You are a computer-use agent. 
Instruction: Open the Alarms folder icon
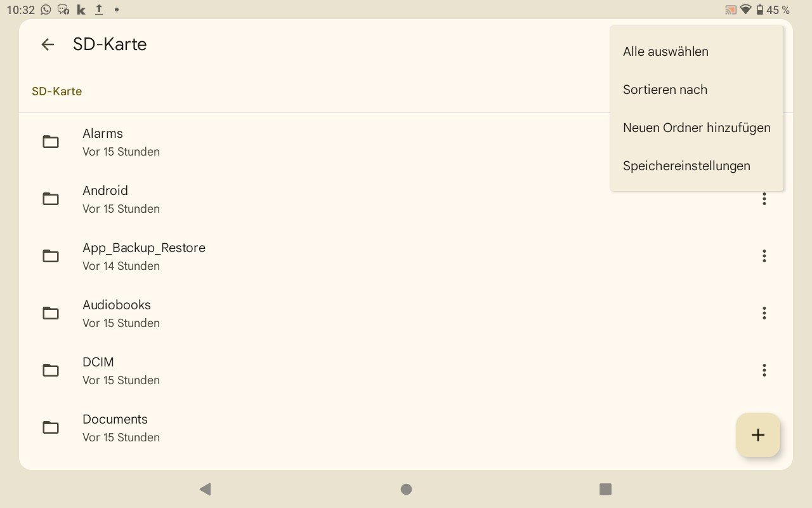[x=51, y=142]
